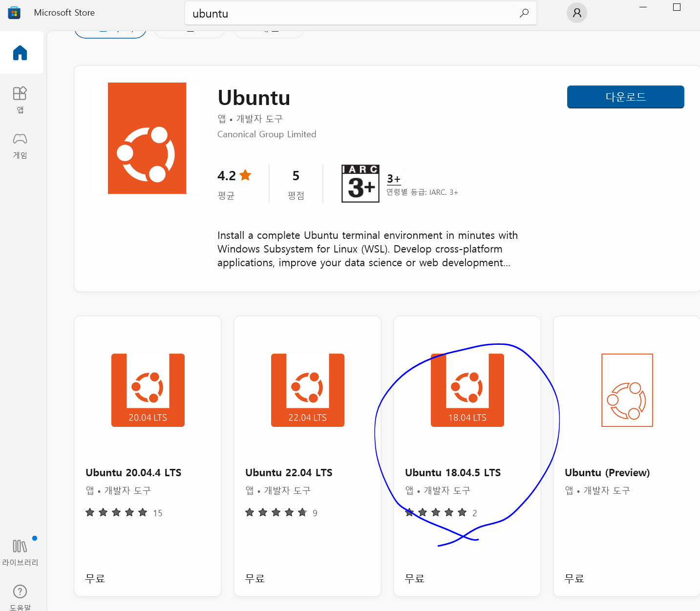Click the search magnifier icon
Viewport: 700px width, 611px height.
coord(524,13)
